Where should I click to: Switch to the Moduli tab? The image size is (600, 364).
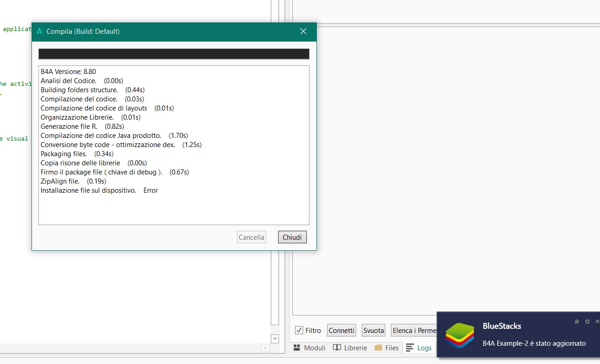(x=310, y=348)
